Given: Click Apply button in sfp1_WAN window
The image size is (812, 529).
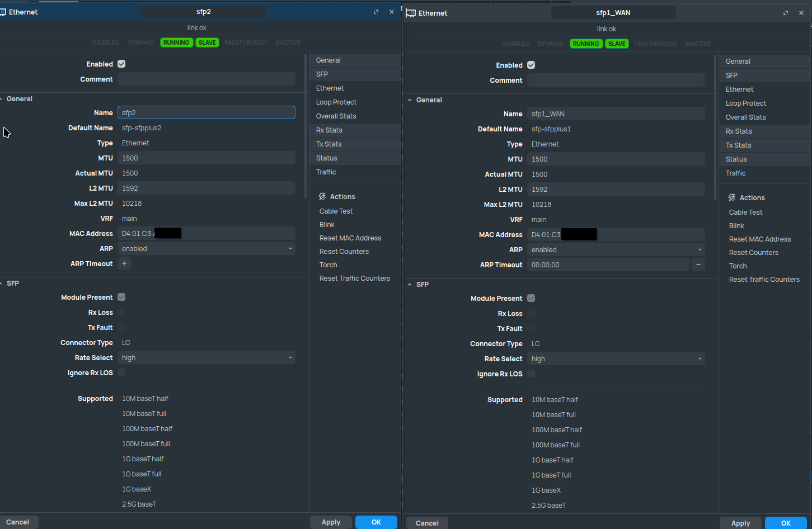Looking at the screenshot, I should click(x=740, y=523).
